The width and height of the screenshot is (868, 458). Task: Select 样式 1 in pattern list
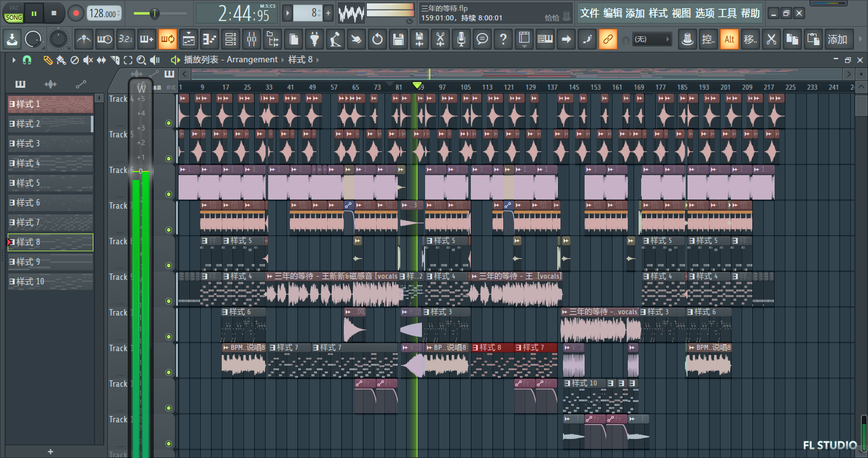tap(50, 104)
